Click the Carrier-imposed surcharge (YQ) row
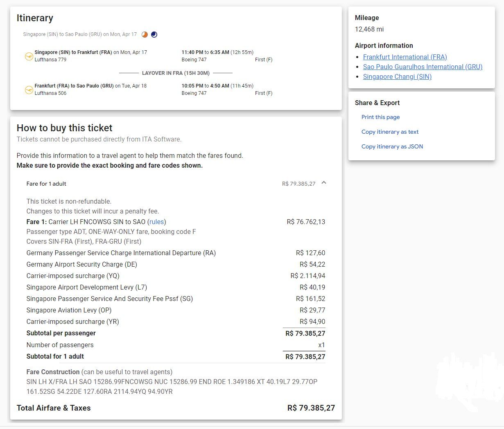Screen dimensions: 504x429 point(176,276)
